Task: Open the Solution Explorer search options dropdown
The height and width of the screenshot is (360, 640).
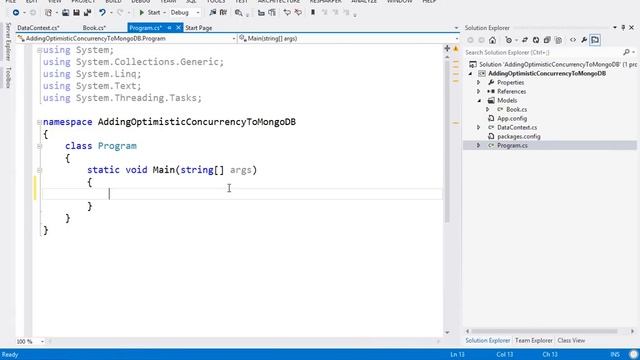Action: coord(633,52)
